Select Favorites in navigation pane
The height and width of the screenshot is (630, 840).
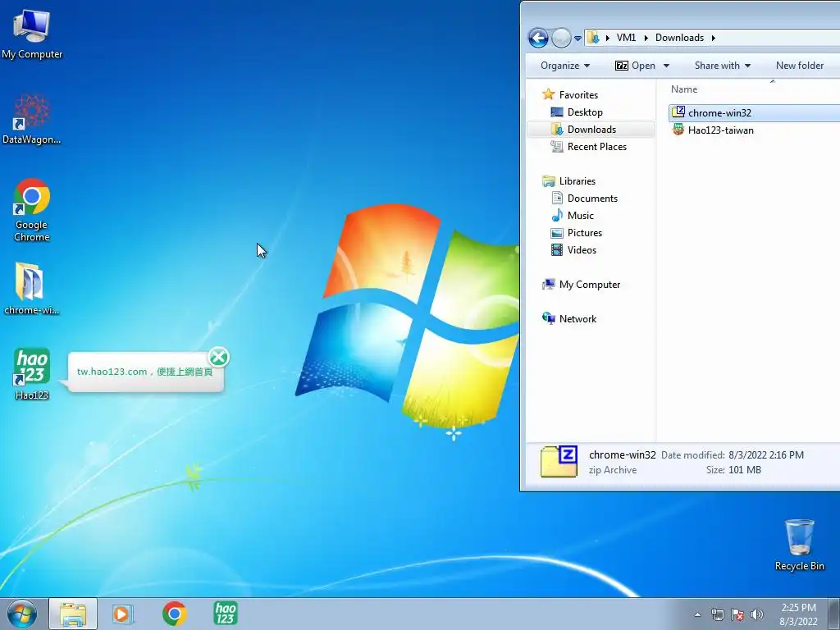(578, 95)
